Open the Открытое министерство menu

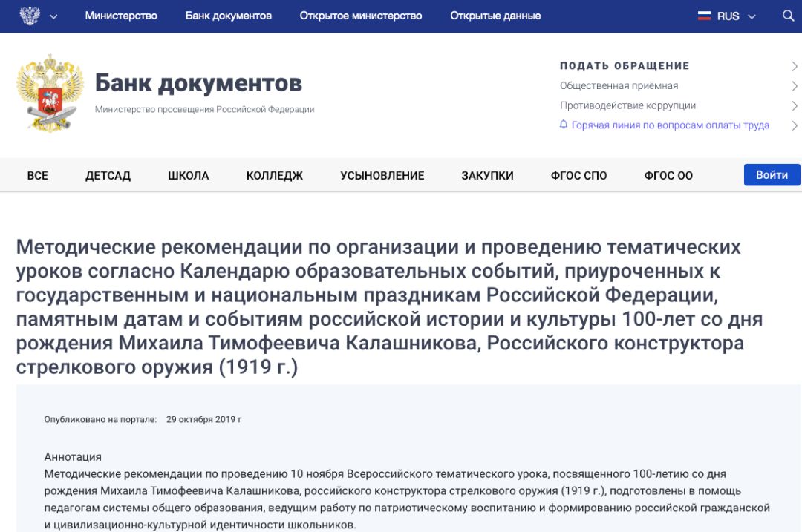(360, 16)
